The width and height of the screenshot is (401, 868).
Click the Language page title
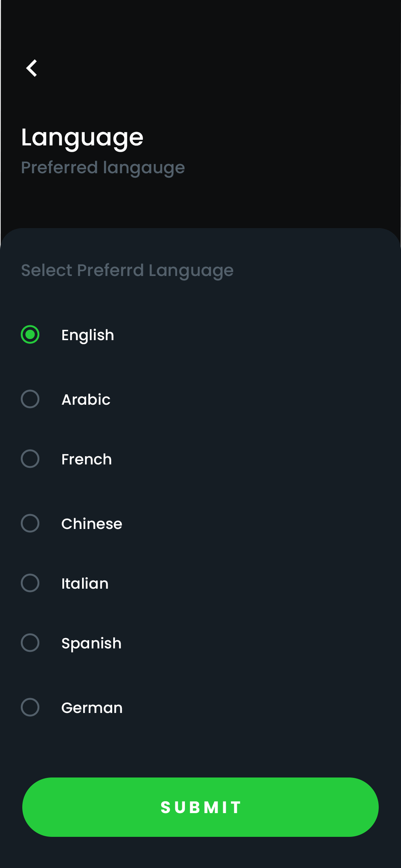[x=82, y=138]
